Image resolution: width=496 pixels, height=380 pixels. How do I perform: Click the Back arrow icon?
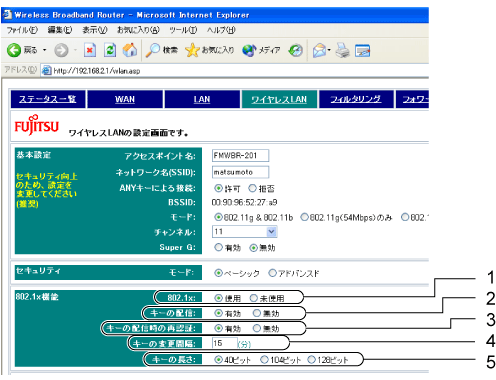14,50
